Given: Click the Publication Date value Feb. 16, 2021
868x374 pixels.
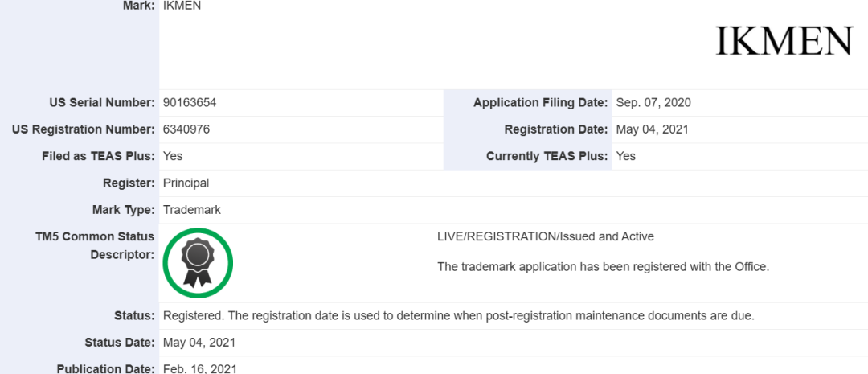Looking at the screenshot, I should pyautogui.click(x=199, y=368).
